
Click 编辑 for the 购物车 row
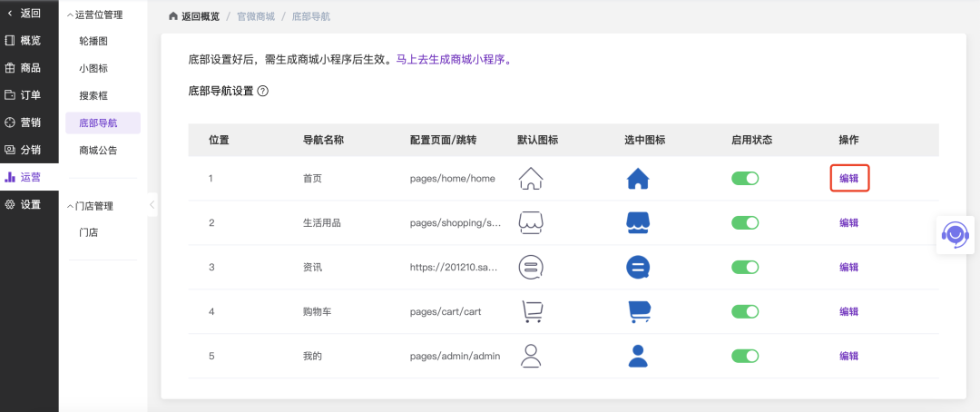[x=848, y=312]
